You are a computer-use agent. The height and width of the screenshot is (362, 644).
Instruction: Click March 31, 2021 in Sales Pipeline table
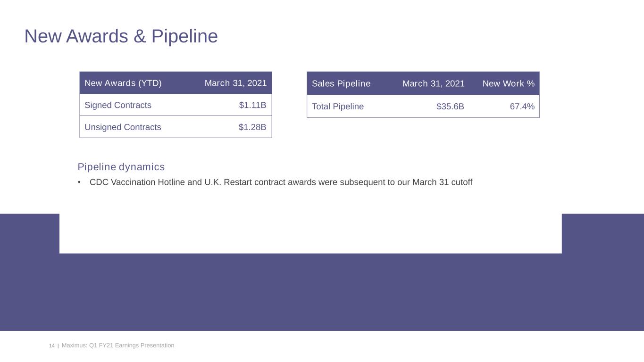(433, 83)
